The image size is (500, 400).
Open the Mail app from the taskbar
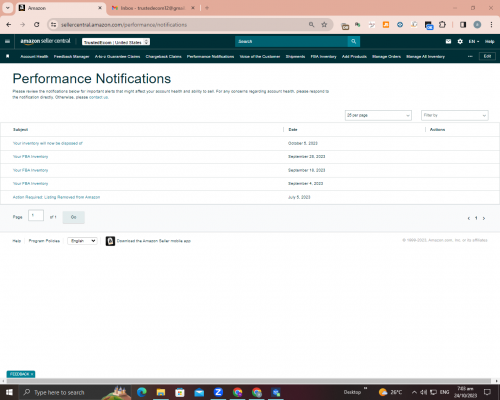199,392
